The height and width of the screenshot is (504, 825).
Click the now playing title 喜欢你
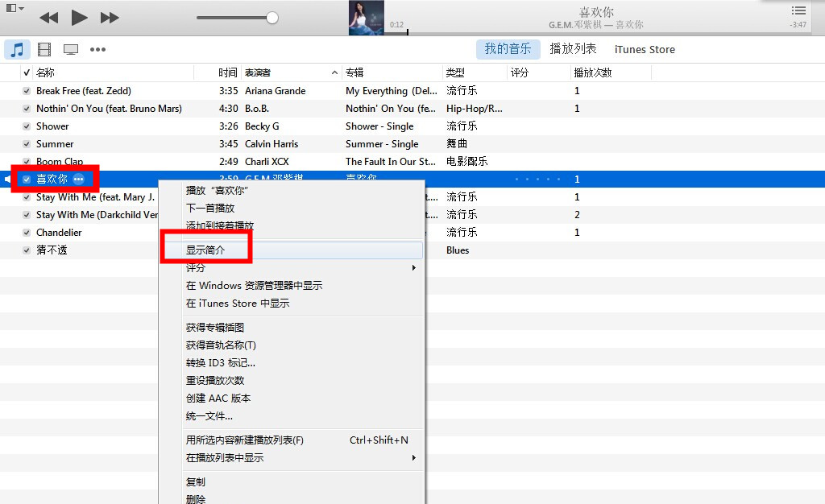(596, 11)
